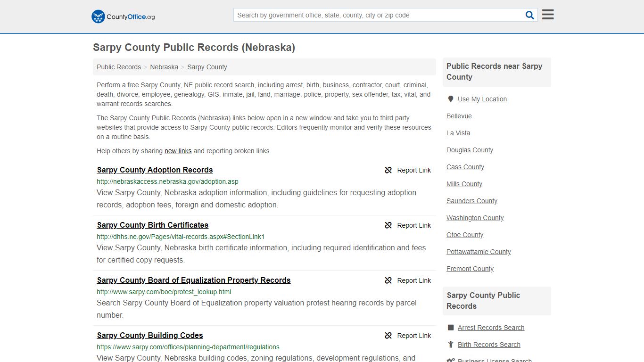
Task: Go to Nebraska breadcrumb
Action: tap(164, 67)
